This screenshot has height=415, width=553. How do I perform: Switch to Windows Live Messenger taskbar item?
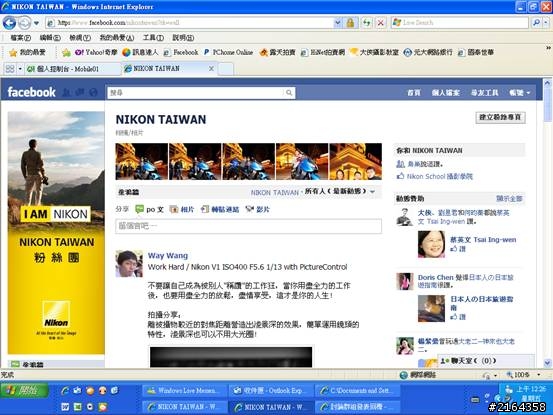coord(183,390)
